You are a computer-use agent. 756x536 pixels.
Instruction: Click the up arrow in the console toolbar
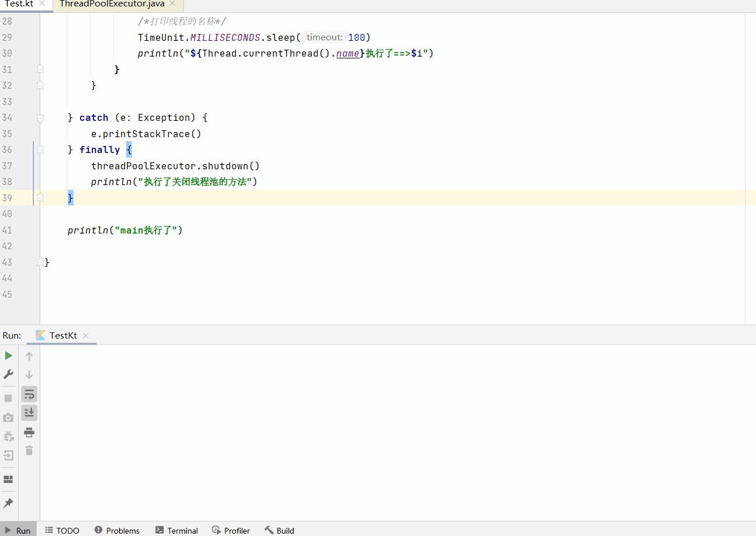pyautogui.click(x=29, y=356)
